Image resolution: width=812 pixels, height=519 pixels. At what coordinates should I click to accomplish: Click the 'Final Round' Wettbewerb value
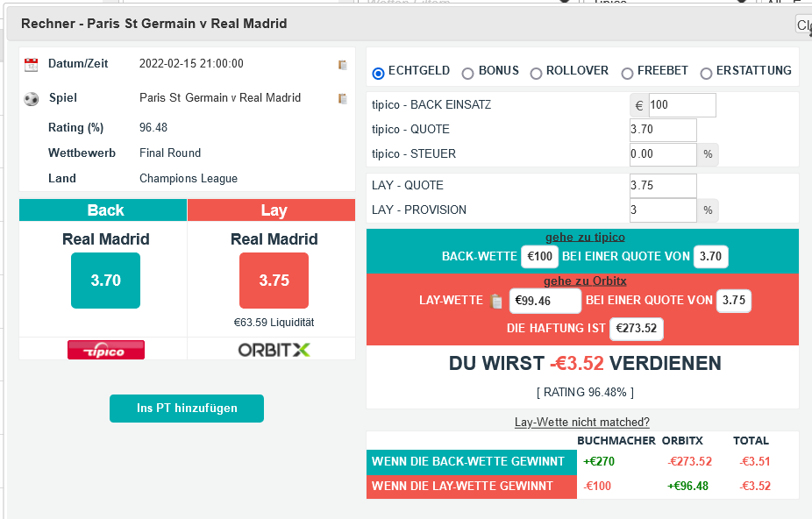pos(170,153)
